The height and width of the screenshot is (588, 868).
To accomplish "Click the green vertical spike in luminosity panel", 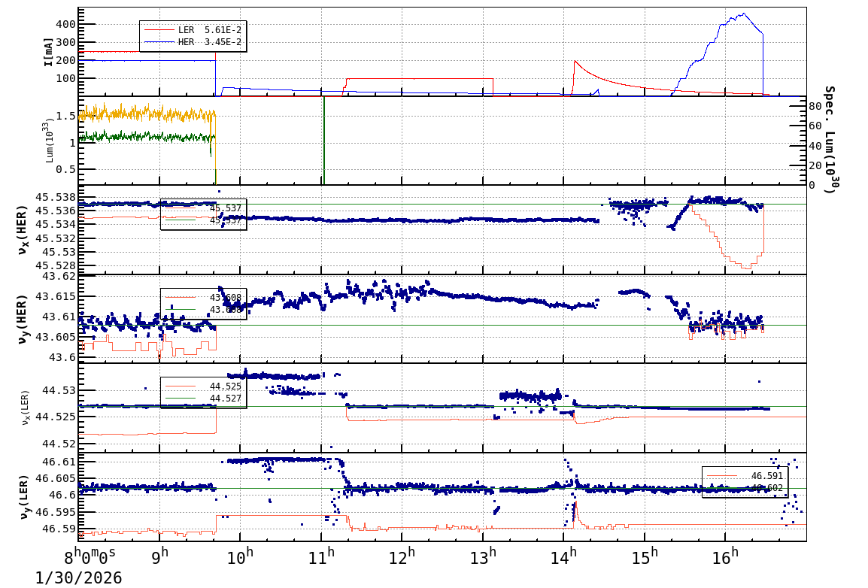I will (324, 140).
